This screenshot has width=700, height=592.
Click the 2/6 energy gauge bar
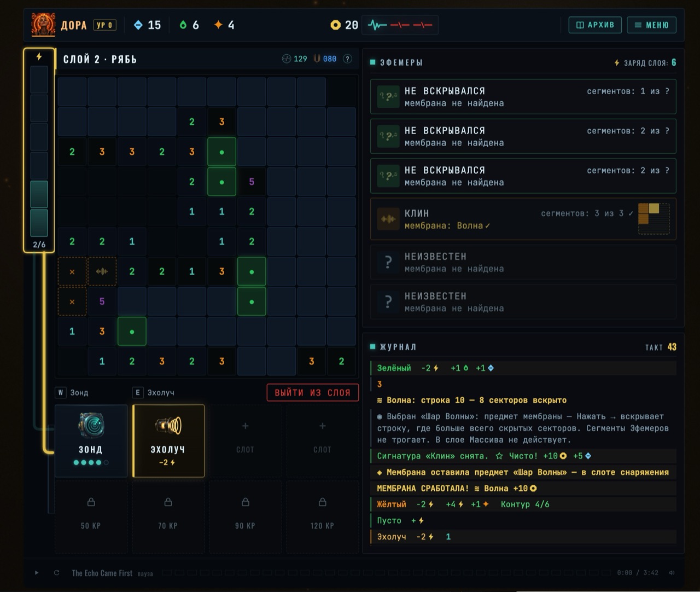39,152
